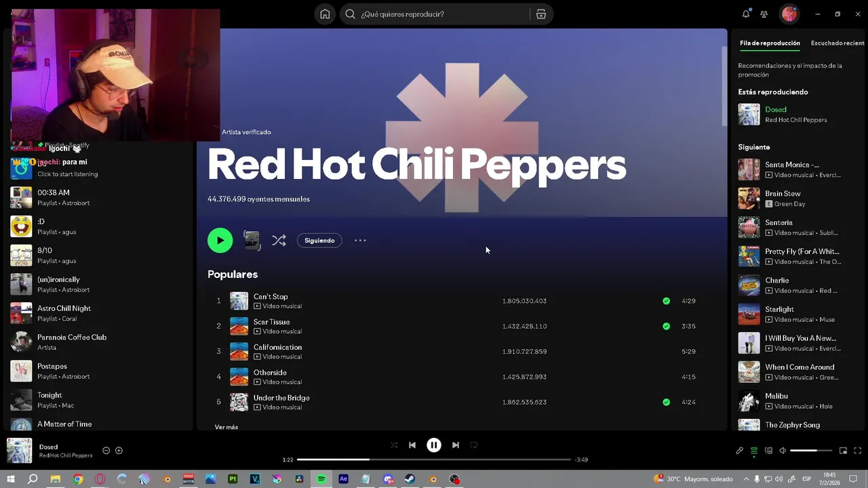
Task: Open A Matter of Time in library
Action: pos(98,424)
